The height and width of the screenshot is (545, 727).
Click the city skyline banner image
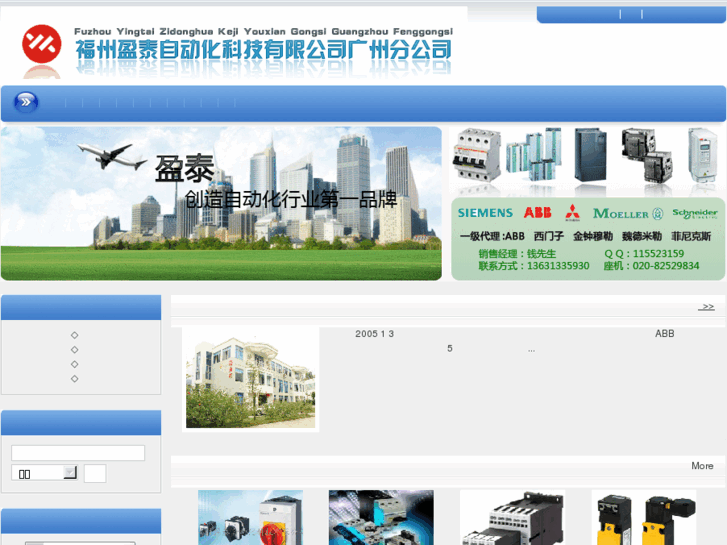pyautogui.click(x=221, y=203)
